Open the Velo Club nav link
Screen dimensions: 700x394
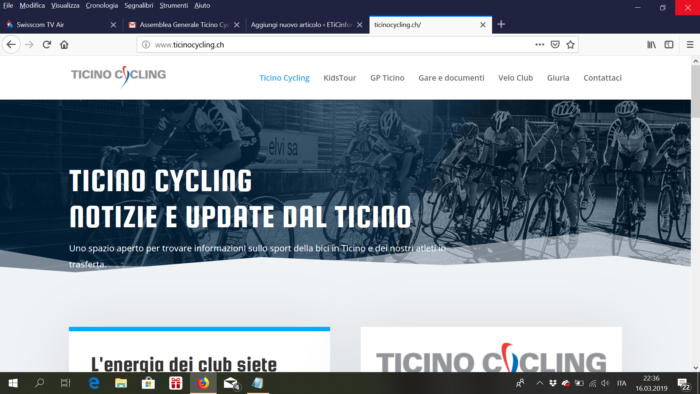[516, 78]
